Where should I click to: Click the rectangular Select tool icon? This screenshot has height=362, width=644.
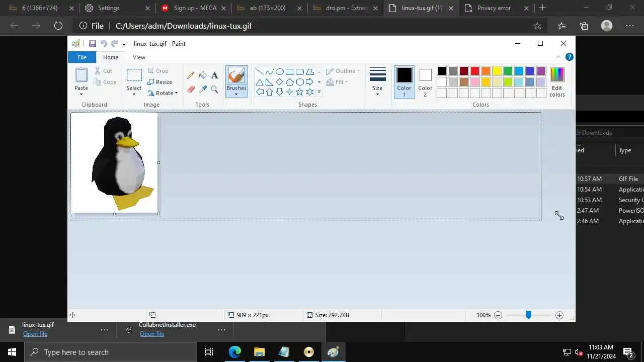pyautogui.click(x=134, y=75)
